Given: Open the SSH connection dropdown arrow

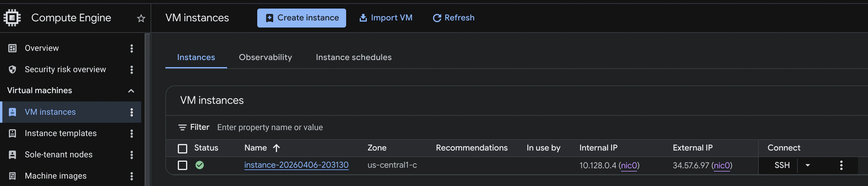Looking at the screenshot, I should coord(808,165).
